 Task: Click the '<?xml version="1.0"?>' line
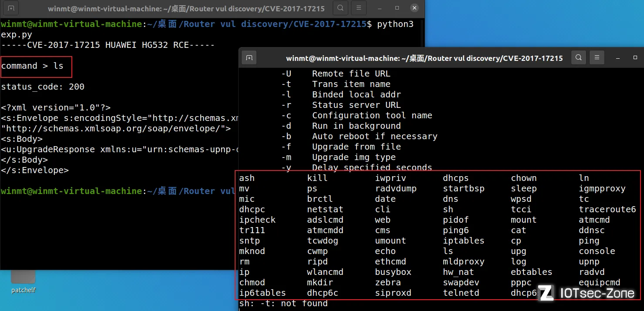56,108
